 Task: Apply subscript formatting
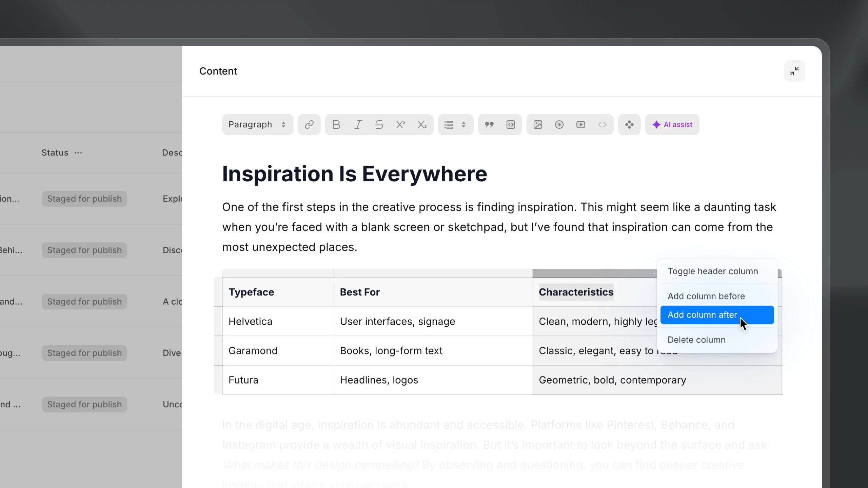(x=422, y=124)
